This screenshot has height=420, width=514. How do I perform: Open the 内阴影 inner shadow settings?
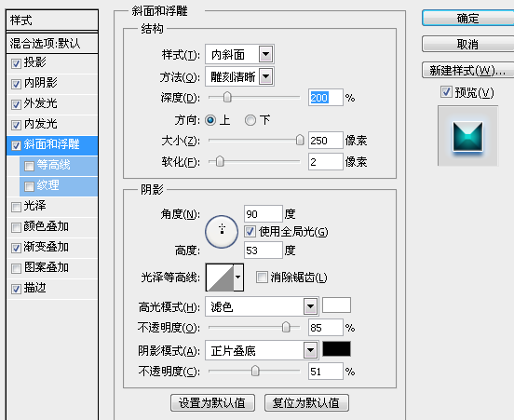tap(41, 83)
